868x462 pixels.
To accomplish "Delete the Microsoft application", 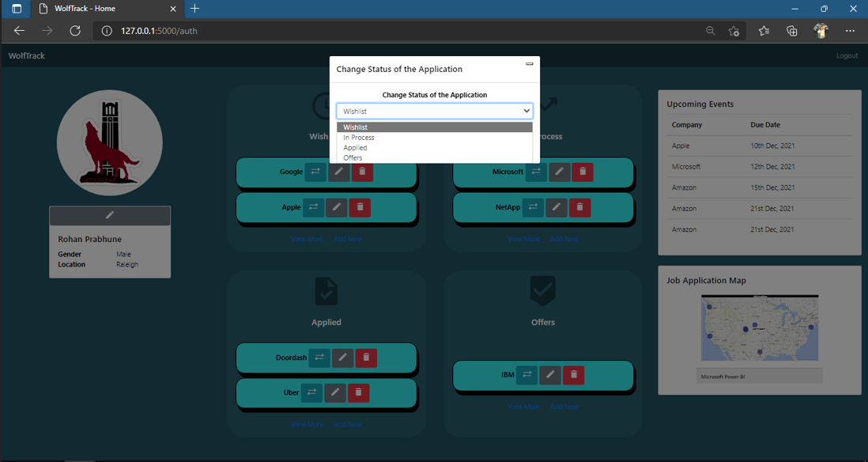I will tap(583, 172).
